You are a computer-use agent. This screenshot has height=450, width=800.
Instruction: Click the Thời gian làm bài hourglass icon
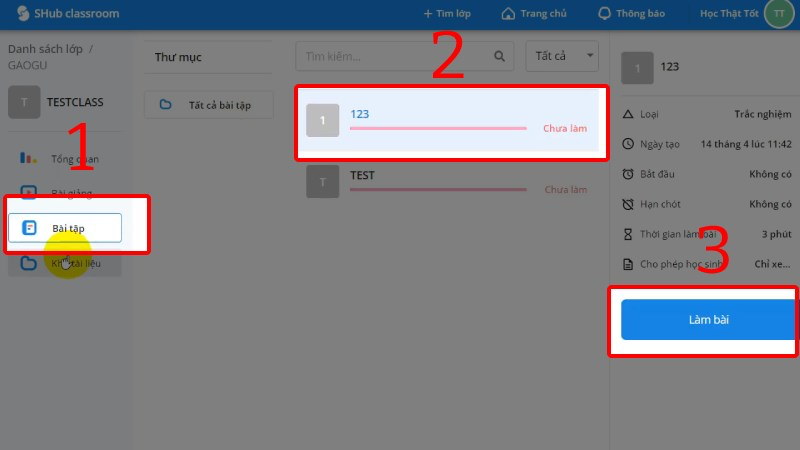(x=628, y=234)
